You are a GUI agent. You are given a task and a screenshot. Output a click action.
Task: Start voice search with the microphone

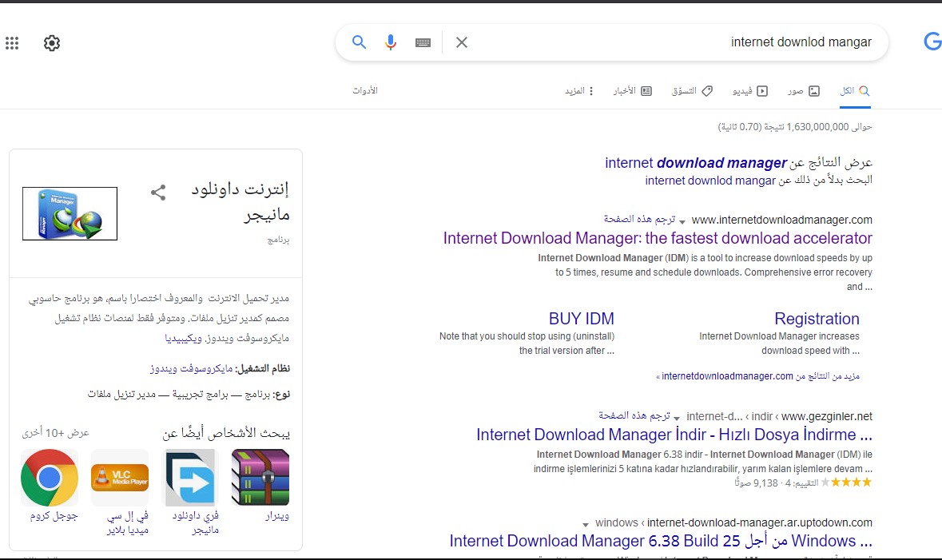[391, 42]
